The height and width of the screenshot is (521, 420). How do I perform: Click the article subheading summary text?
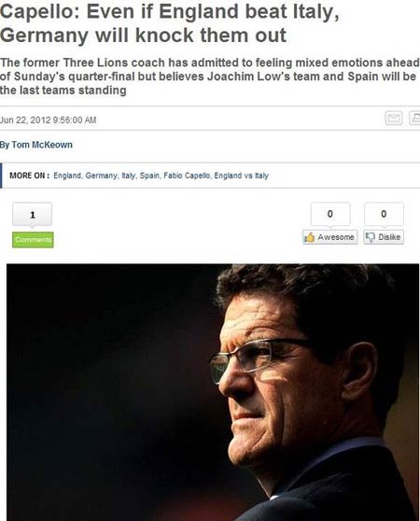pyautogui.click(x=209, y=77)
